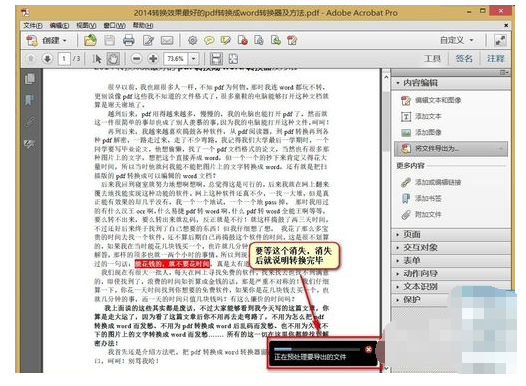Click 添加书签 add bookmark option
Viewport: 526px width, 386px height.
[x=421, y=199]
